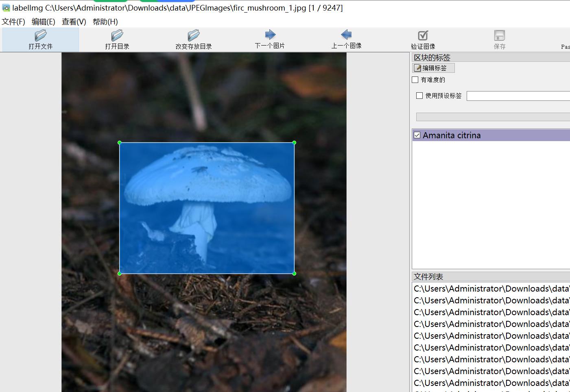Click the 文件列表 panel header

[x=491, y=277]
